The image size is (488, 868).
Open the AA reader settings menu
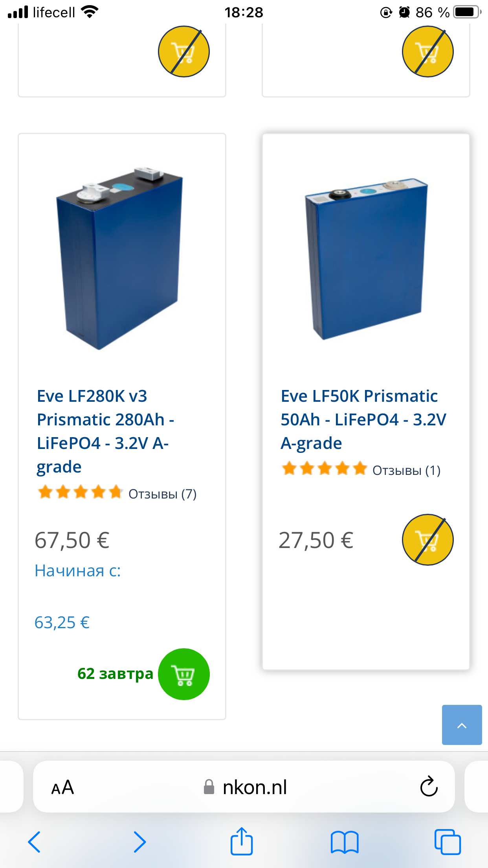(x=62, y=787)
